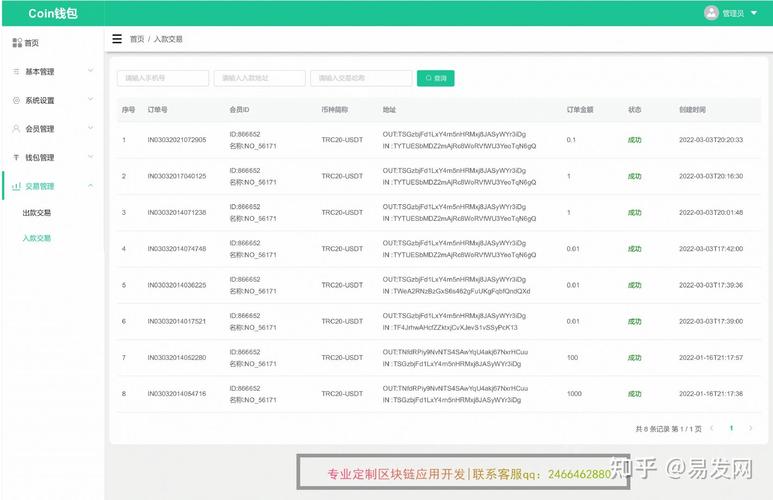The image size is (773, 500).
Task: Click order number IN03032014074748
Action: [x=177, y=249]
